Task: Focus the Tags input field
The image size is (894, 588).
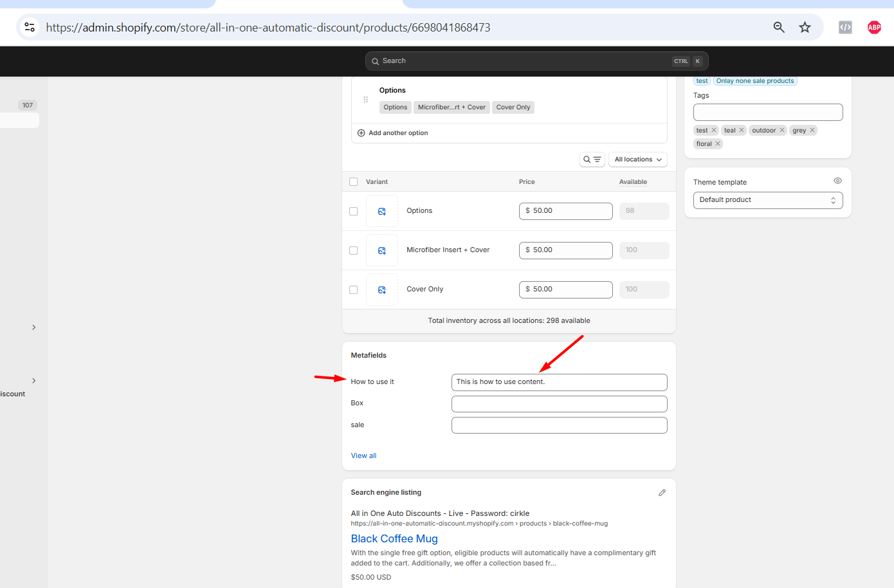Action: (768, 112)
